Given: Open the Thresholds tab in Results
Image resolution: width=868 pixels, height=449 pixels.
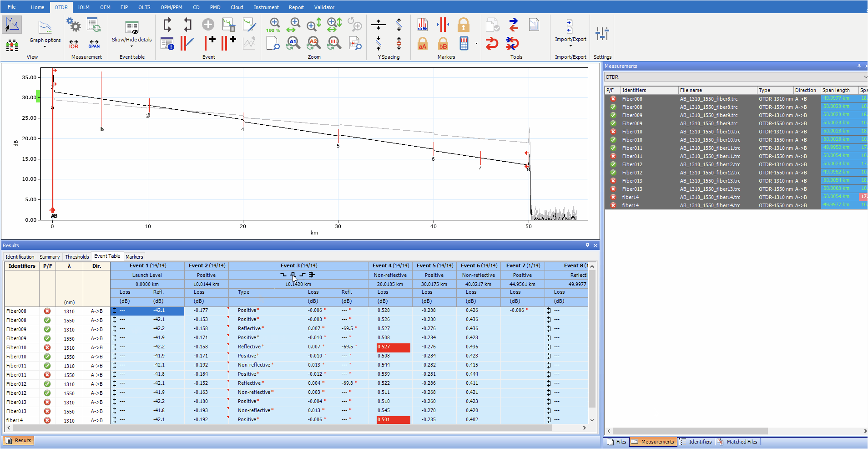Looking at the screenshot, I should pos(77,257).
